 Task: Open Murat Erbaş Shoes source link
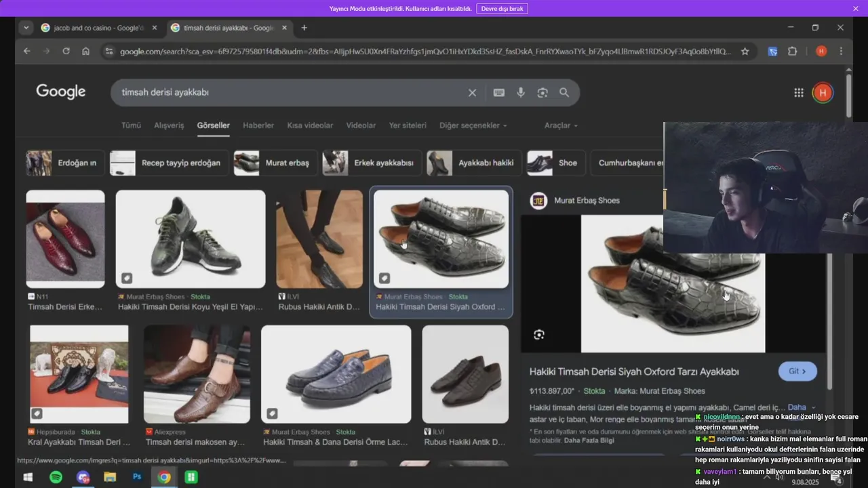pyautogui.click(x=587, y=201)
